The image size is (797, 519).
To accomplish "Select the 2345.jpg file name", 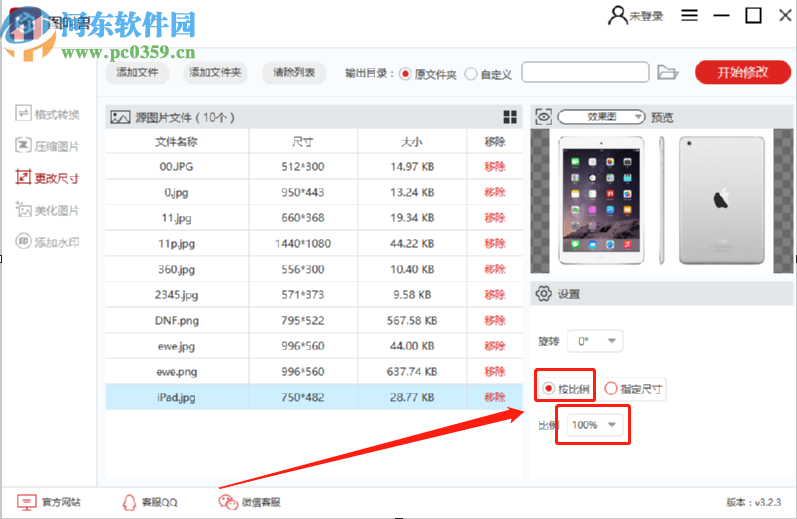I will click(x=176, y=295).
